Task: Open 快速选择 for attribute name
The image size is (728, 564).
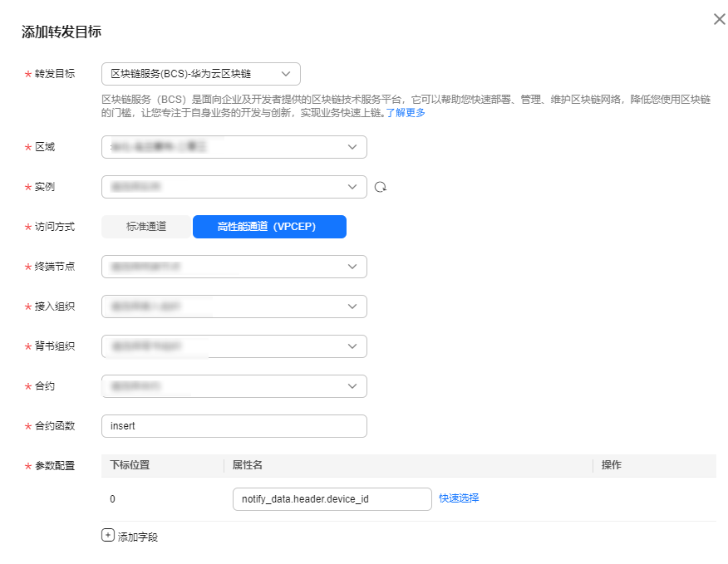Action: (x=459, y=498)
